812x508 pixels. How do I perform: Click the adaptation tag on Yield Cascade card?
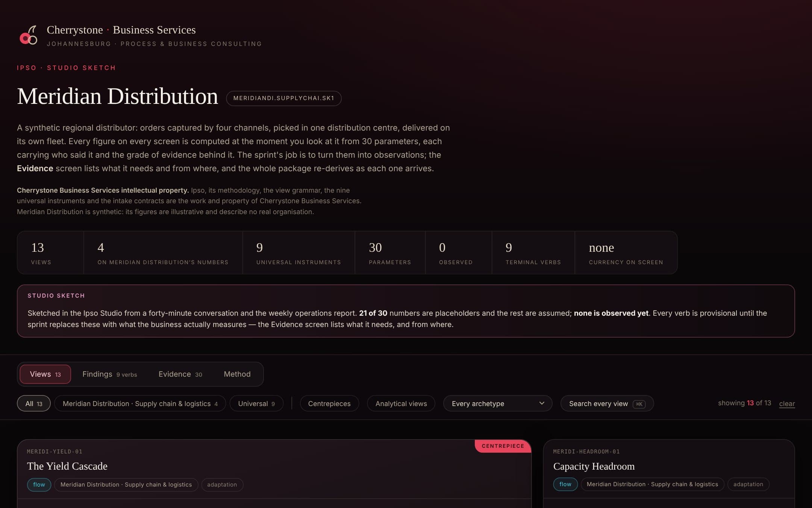click(x=222, y=485)
